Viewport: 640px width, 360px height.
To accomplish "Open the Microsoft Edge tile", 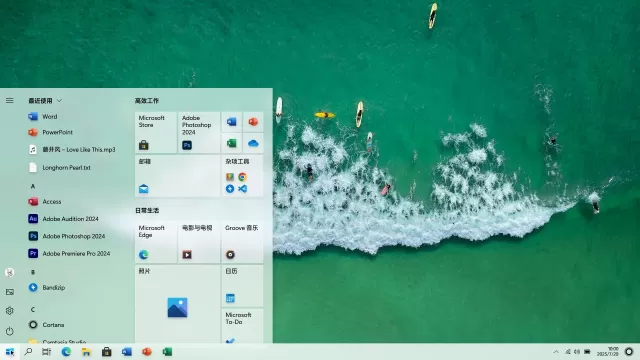I will click(156, 242).
